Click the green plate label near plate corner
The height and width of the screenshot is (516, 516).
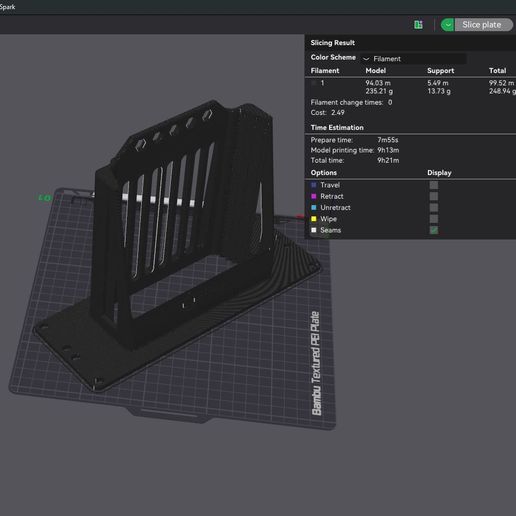pos(45,198)
